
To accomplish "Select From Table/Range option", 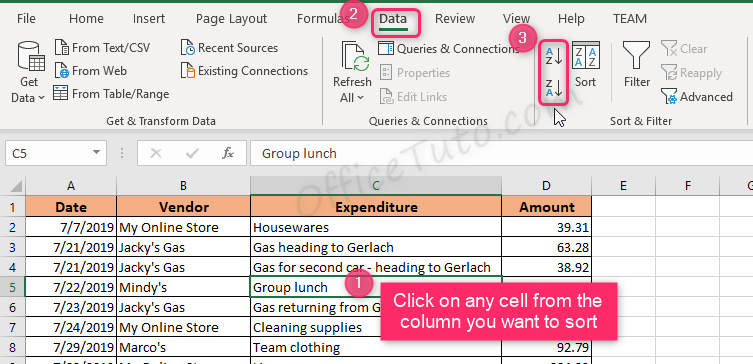I will [111, 94].
